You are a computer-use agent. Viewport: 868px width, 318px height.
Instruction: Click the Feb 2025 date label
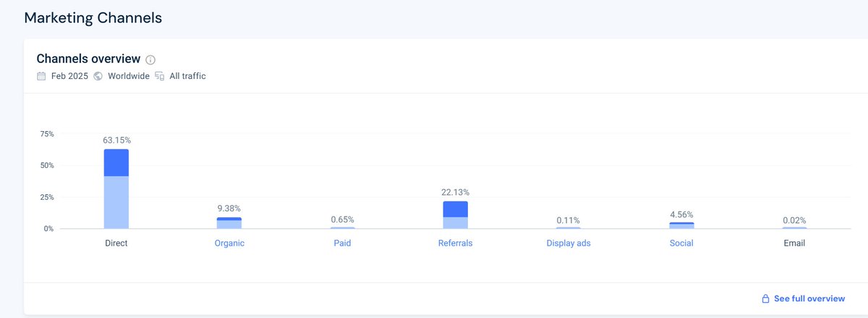pos(69,76)
